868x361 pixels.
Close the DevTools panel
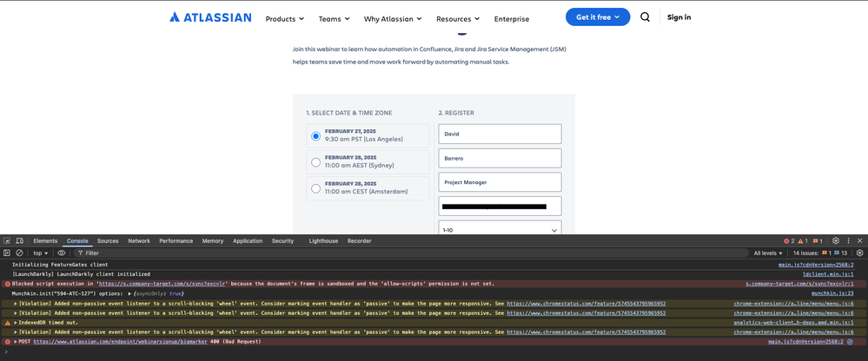[859, 241]
